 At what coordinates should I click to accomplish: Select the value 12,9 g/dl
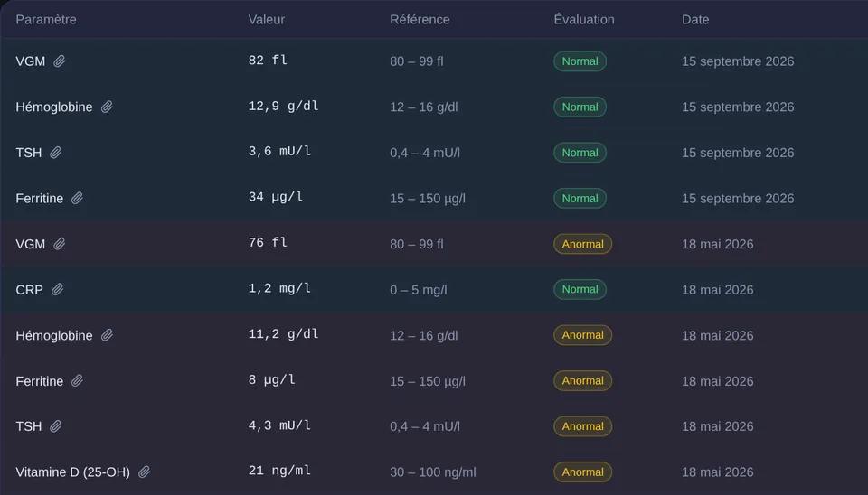(283, 107)
